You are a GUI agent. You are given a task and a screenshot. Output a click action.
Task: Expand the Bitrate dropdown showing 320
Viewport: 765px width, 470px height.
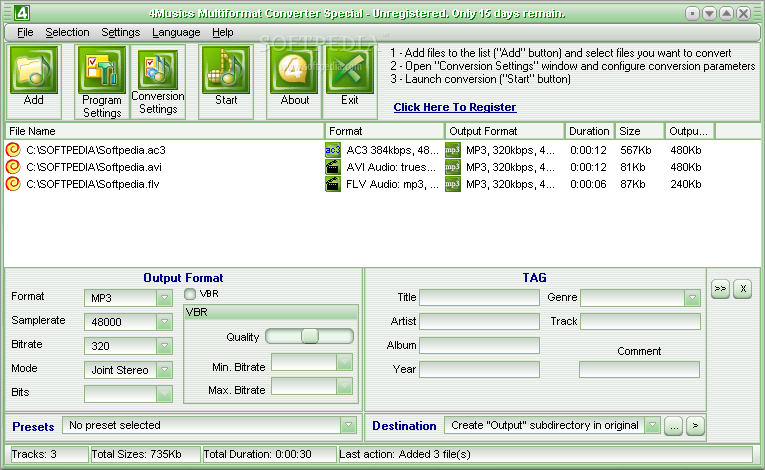(164, 346)
